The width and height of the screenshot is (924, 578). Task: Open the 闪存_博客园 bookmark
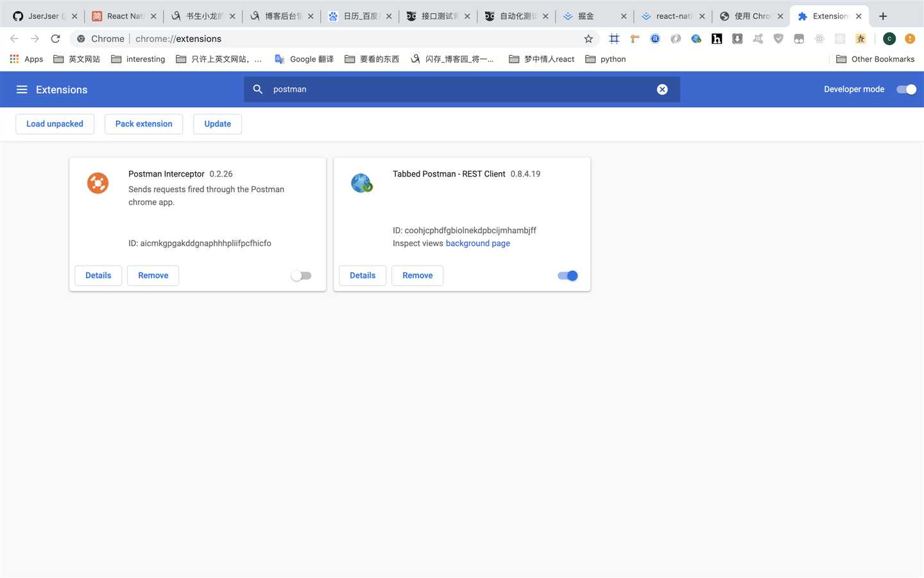click(x=452, y=59)
